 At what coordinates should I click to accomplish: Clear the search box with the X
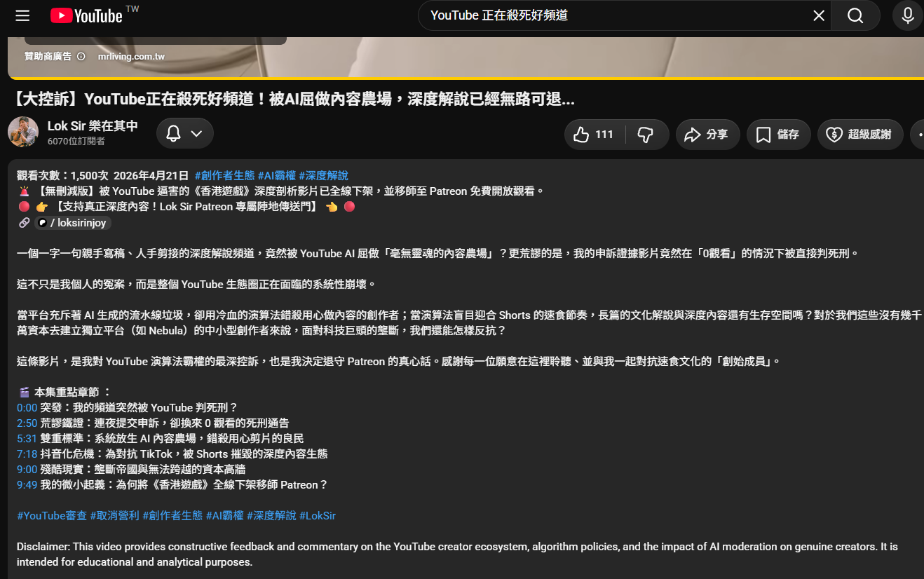click(818, 15)
